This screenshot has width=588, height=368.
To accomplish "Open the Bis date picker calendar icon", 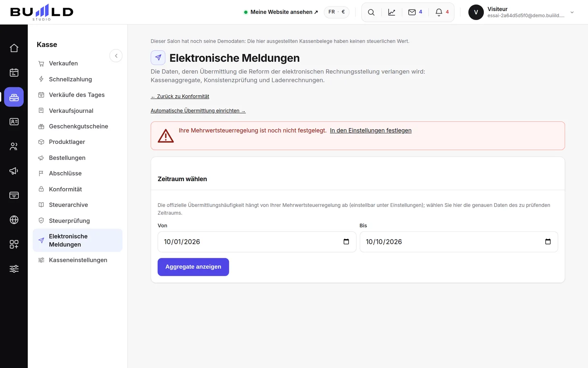I will [x=548, y=242].
